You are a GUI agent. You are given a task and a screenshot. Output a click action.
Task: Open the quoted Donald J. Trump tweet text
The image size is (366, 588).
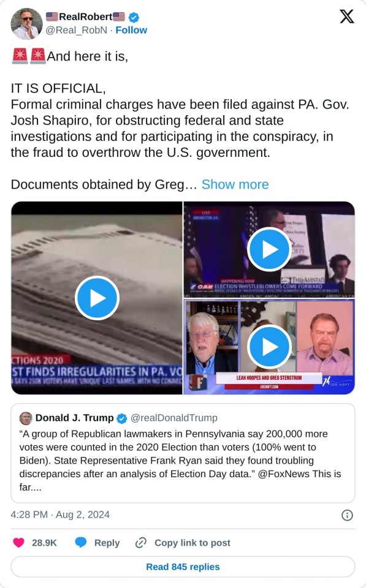[x=180, y=461]
